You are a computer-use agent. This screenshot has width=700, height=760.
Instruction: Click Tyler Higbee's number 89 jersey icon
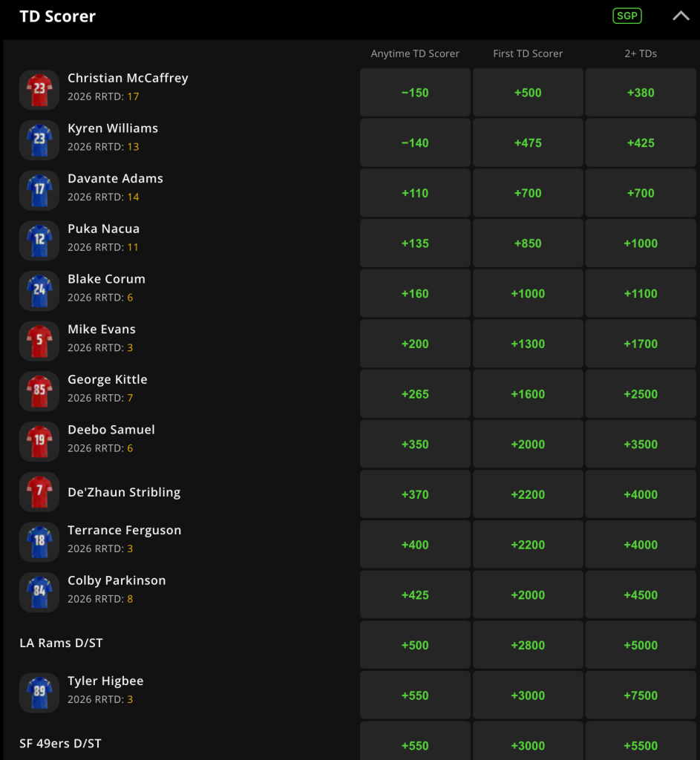click(39, 692)
